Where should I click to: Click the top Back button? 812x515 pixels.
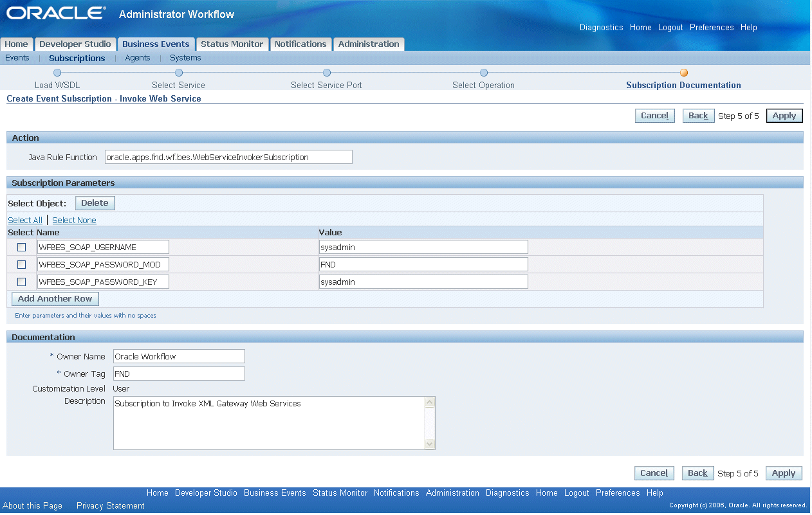(x=698, y=116)
